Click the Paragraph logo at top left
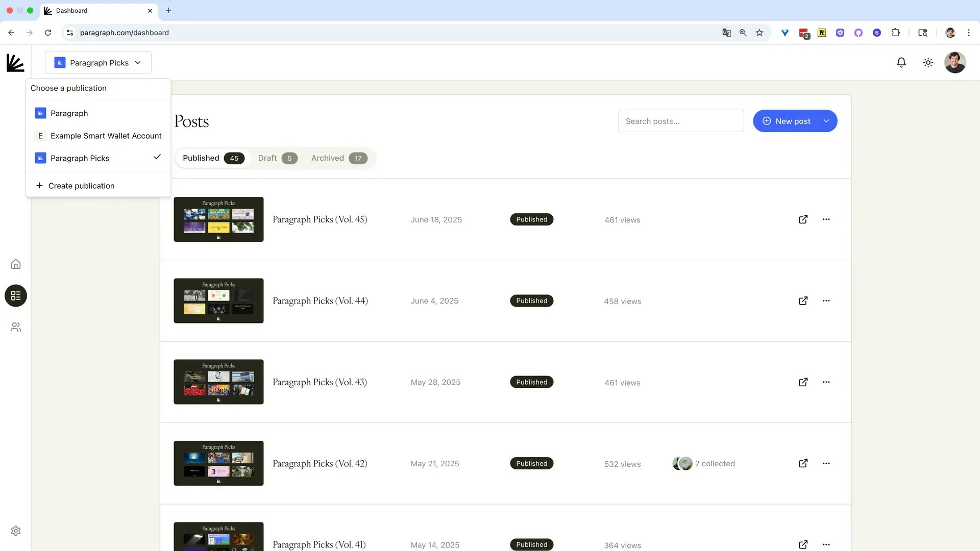The height and width of the screenshot is (551, 980). tap(15, 63)
